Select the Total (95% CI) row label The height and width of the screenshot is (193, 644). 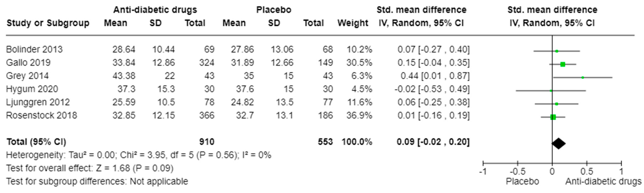(x=36, y=142)
